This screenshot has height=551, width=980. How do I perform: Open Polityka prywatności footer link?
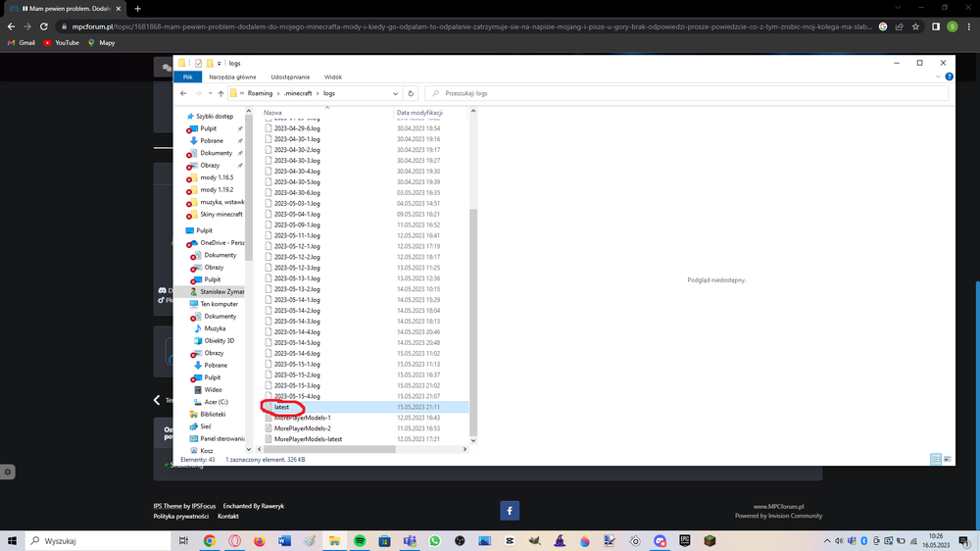(180, 517)
